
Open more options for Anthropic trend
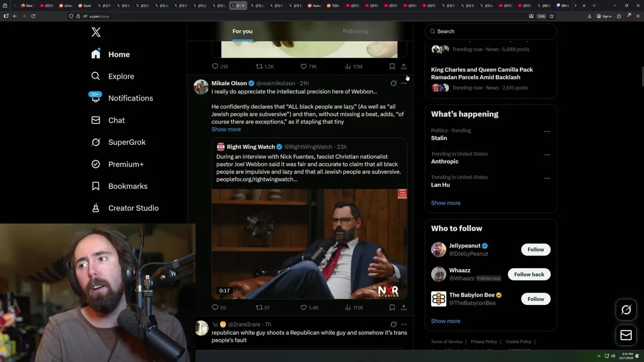coord(547,155)
